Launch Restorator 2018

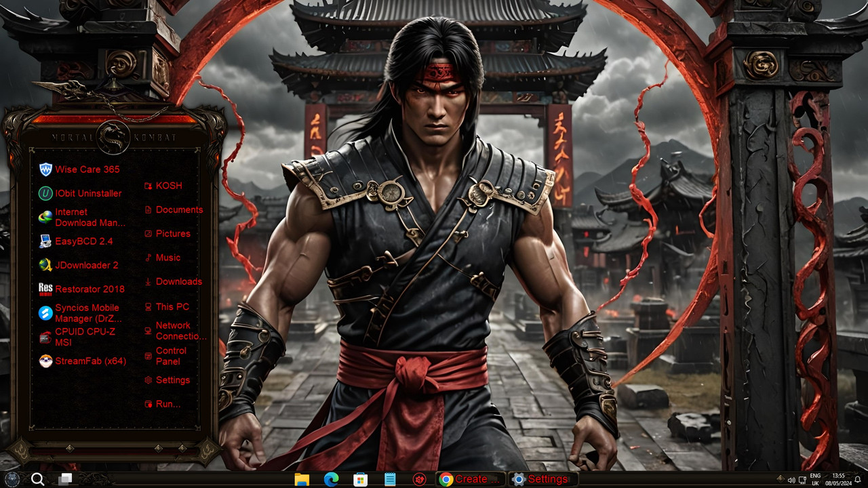81,289
